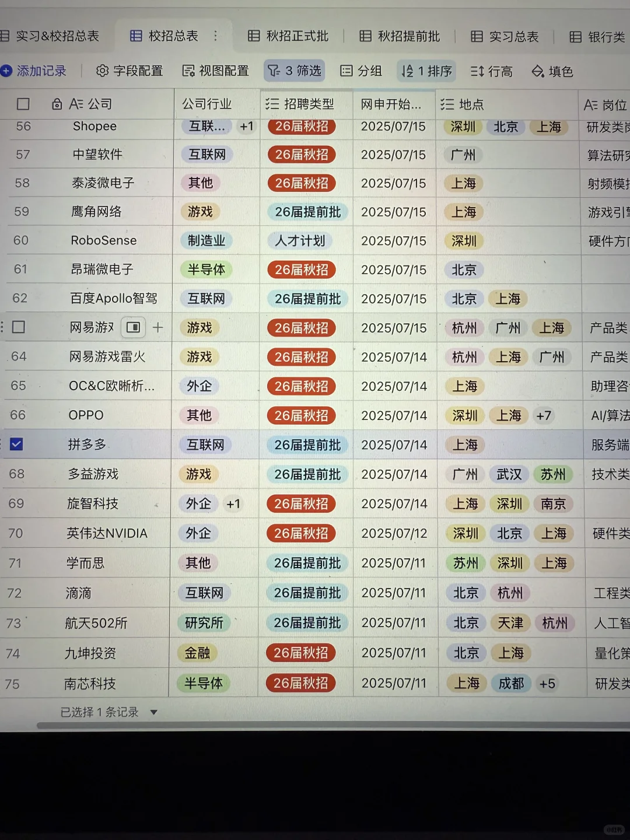The image size is (630, 840).
Task: Expand +7 locations in OPPO row
Action: pyautogui.click(x=544, y=416)
